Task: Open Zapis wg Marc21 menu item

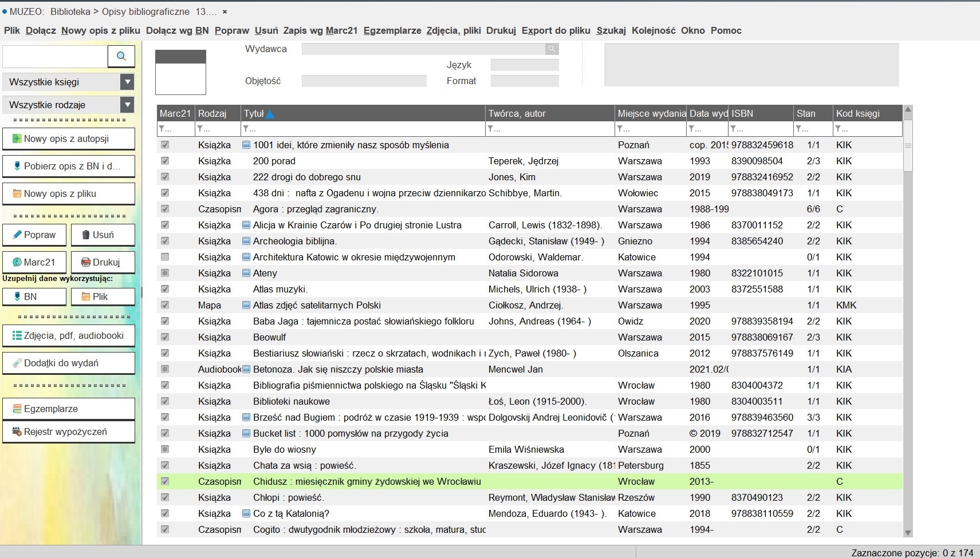Action: [320, 31]
